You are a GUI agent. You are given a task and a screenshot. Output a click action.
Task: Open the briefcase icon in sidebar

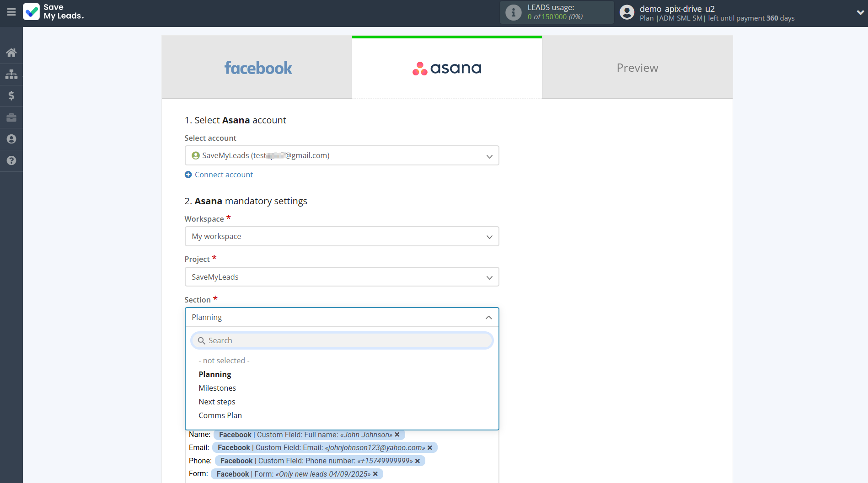[x=11, y=117]
